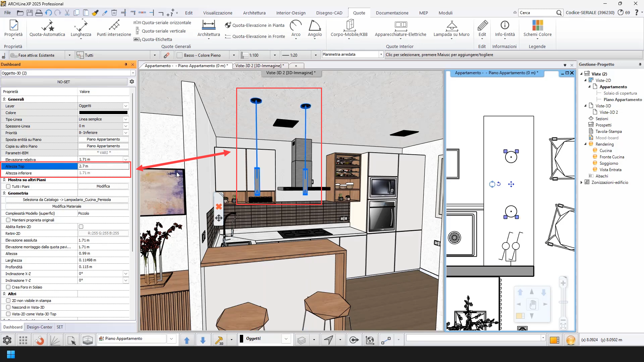The image size is (644, 362).
Task: Enable Crea Foro in Solaio
Action: (8, 287)
